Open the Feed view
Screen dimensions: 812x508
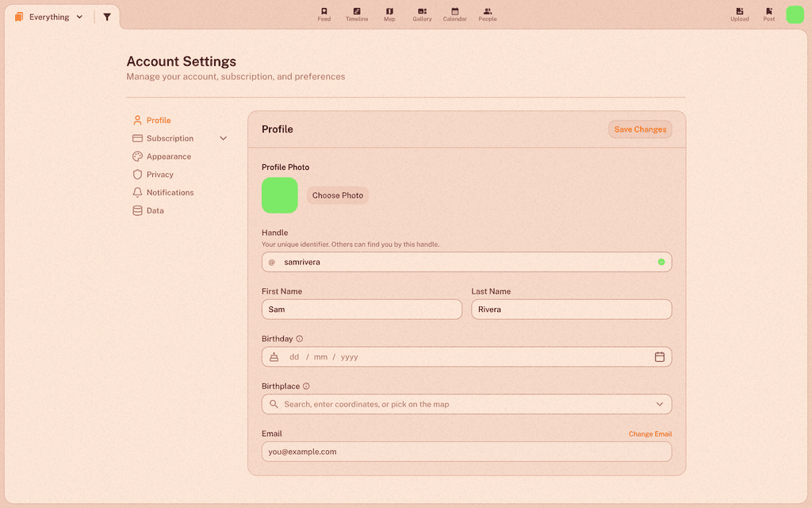[324, 14]
